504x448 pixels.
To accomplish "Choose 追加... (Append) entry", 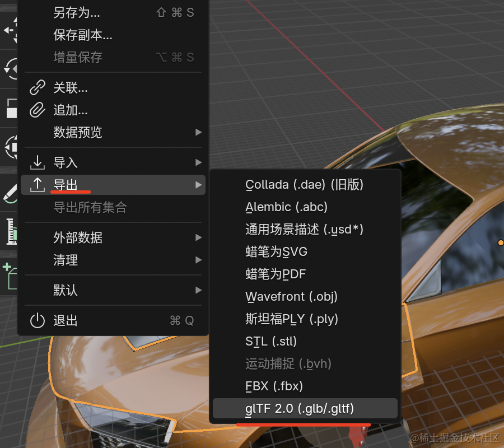I will tap(113, 110).
